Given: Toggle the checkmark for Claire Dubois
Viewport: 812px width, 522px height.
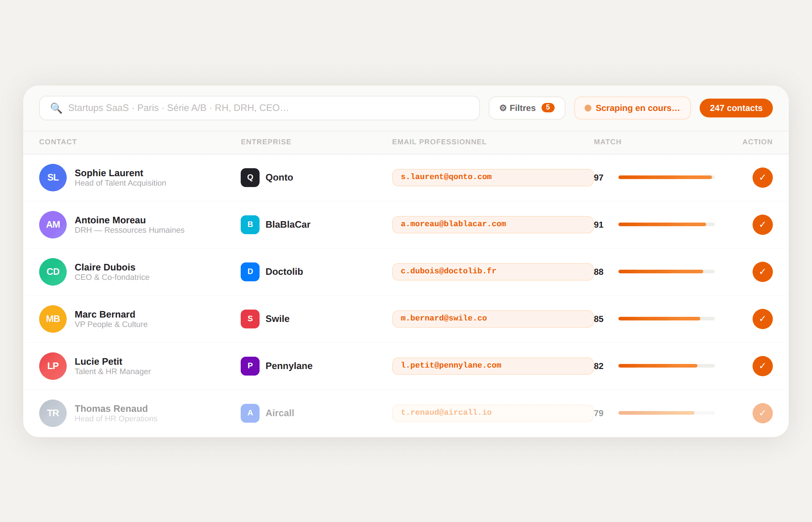Looking at the screenshot, I should 762,272.
